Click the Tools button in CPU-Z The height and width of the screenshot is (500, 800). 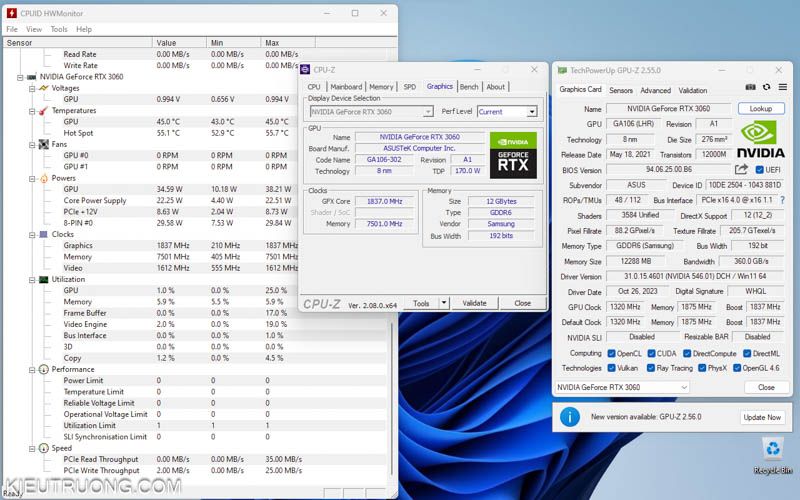[x=421, y=303]
